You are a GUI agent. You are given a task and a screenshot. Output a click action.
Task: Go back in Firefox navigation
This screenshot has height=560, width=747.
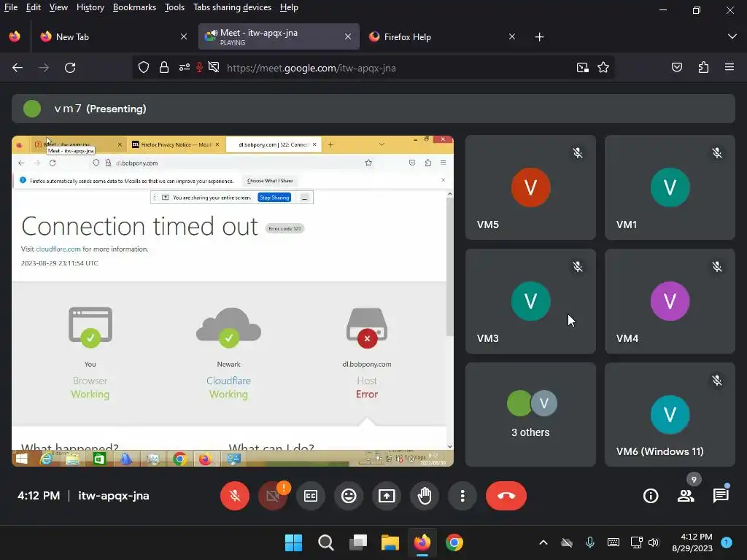tap(18, 68)
